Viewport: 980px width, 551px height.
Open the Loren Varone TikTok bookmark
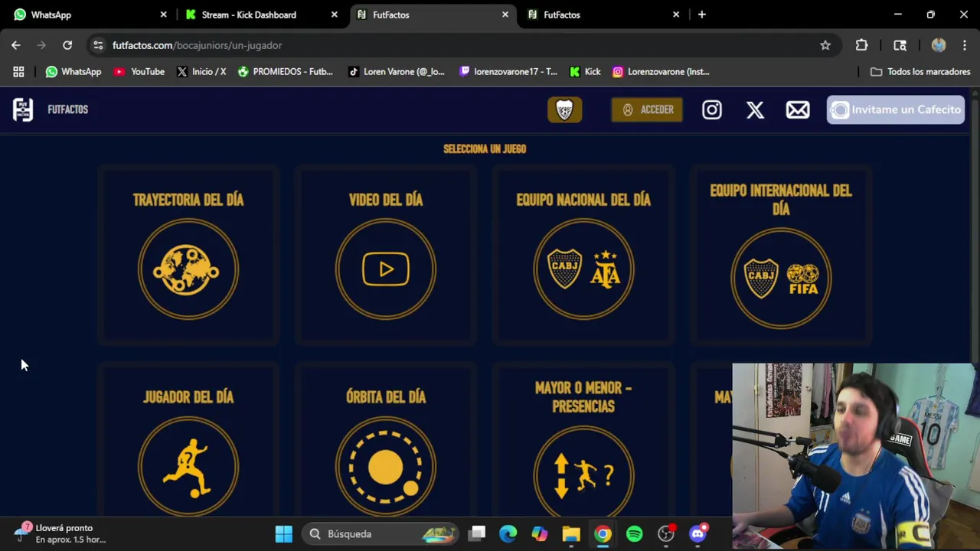pyautogui.click(x=397, y=72)
